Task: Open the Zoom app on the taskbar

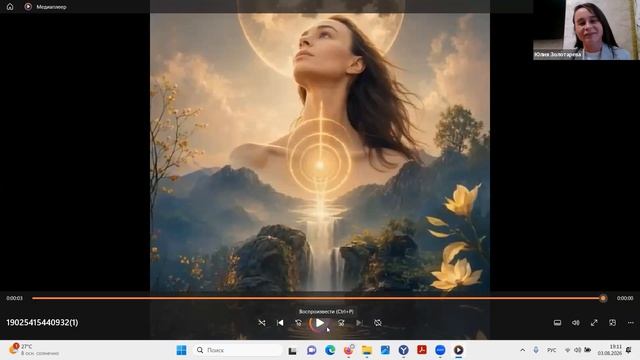Action: tap(440, 350)
